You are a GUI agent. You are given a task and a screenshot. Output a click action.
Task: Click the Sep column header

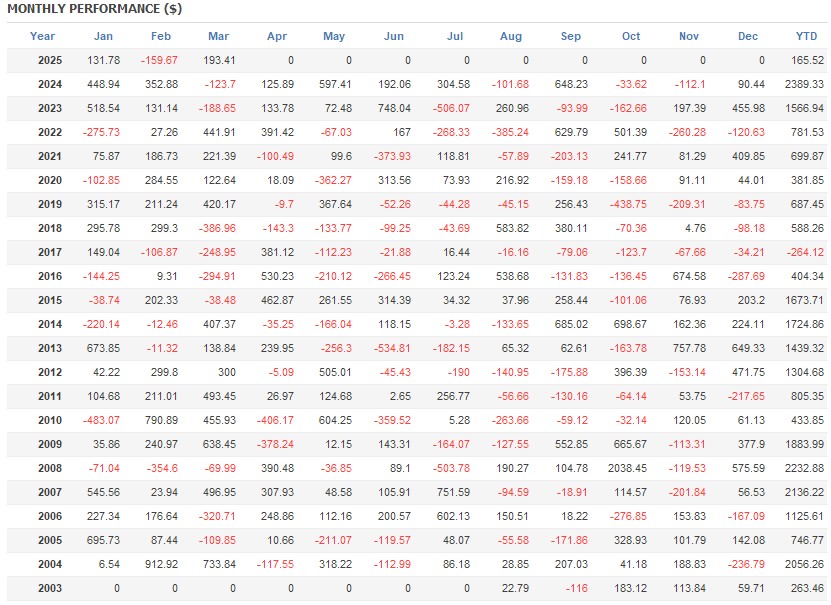pos(571,36)
